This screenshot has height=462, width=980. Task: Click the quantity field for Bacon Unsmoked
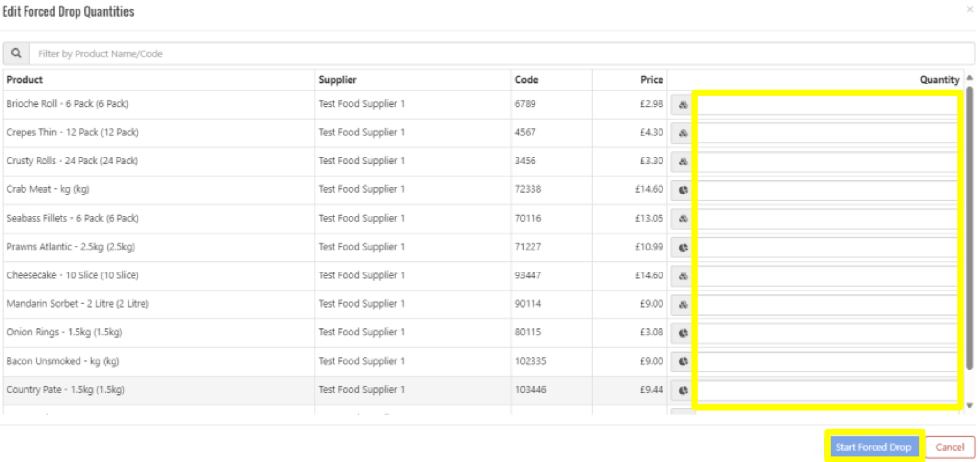point(827,362)
